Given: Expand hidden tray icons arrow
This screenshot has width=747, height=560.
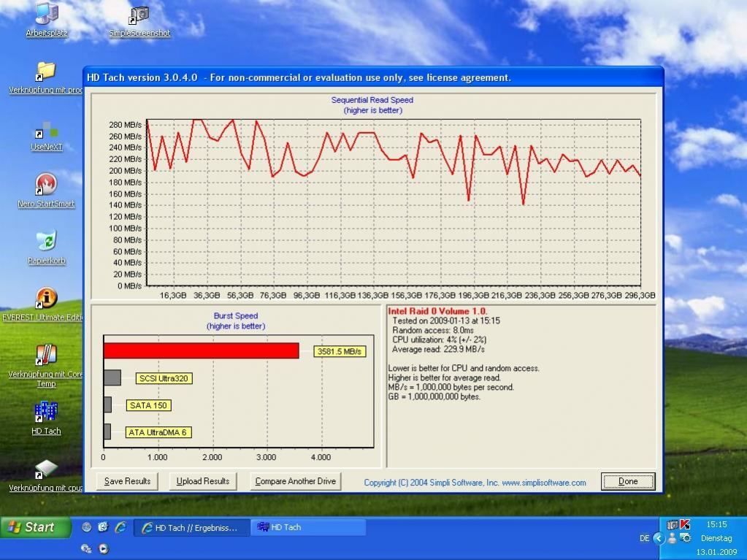Looking at the screenshot, I should point(659,538).
